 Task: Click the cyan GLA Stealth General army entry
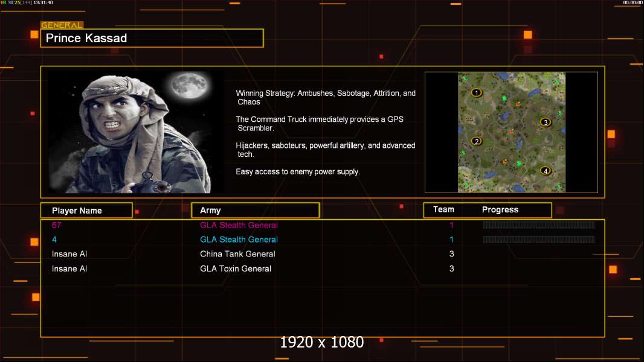(239, 240)
